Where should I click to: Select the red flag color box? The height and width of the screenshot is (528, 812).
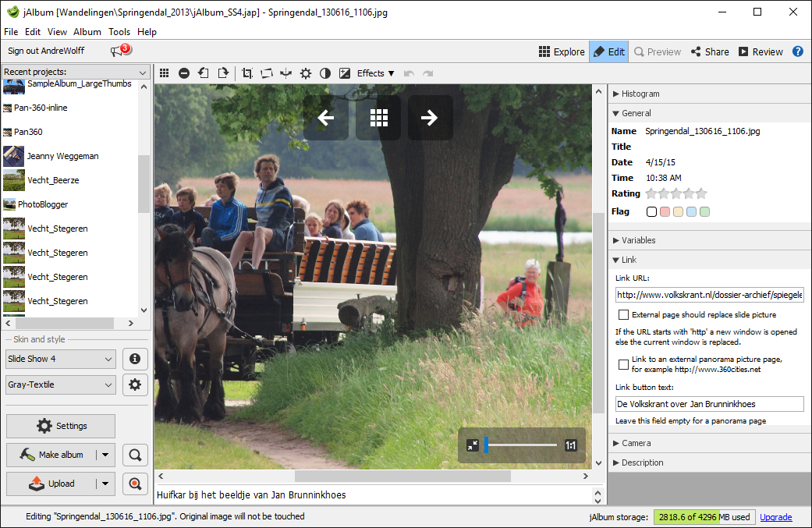[x=665, y=211]
